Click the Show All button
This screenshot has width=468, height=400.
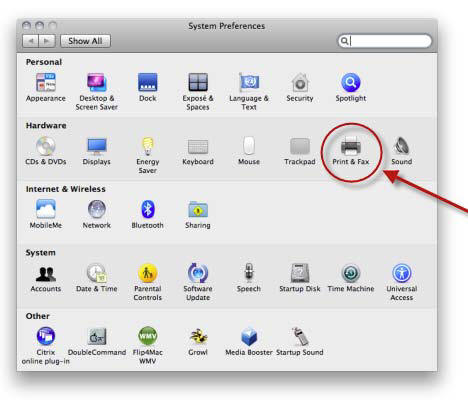85,41
